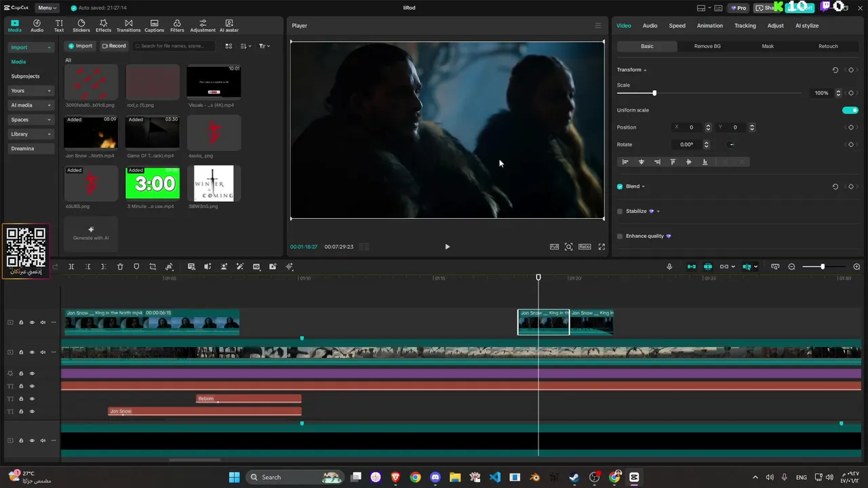Viewport: 868px width, 488px height.
Task: Play the video in the player
Action: [447, 247]
